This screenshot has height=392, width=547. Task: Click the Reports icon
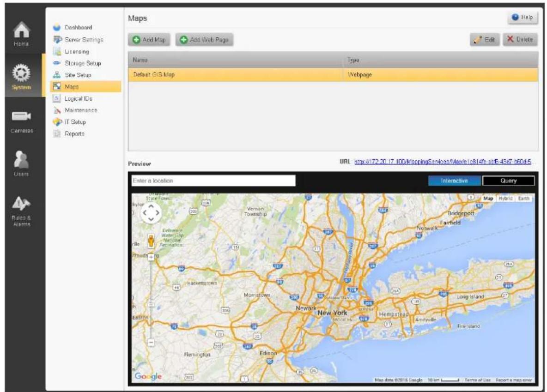tap(57, 133)
